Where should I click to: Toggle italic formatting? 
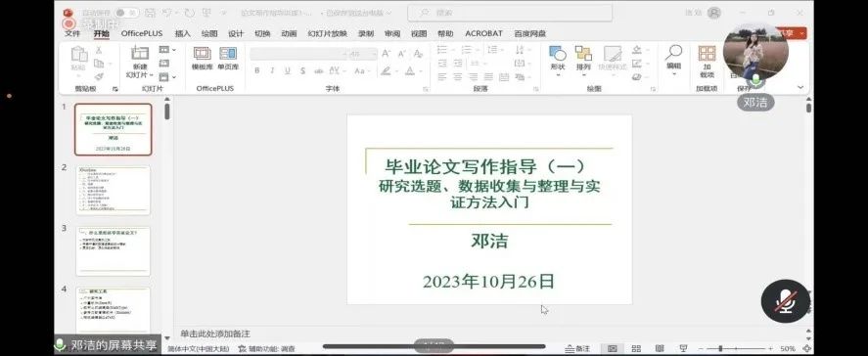point(272,70)
